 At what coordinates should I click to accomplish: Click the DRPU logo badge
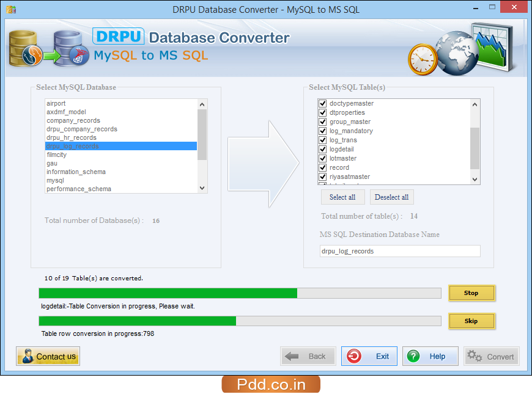(119, 36)
